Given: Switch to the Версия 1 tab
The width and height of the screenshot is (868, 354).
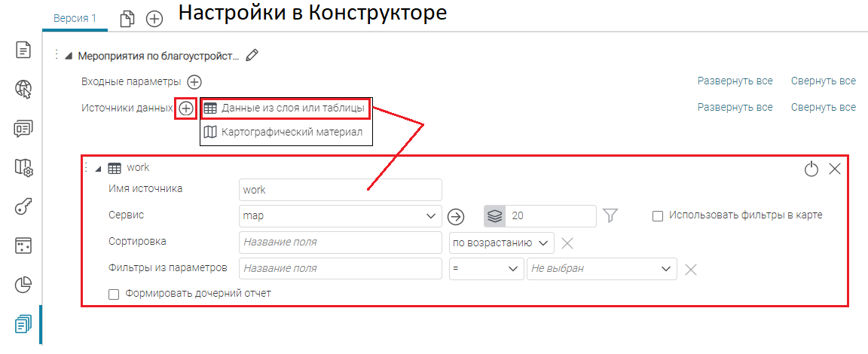Looking at the screenshot, I should 75,18.
